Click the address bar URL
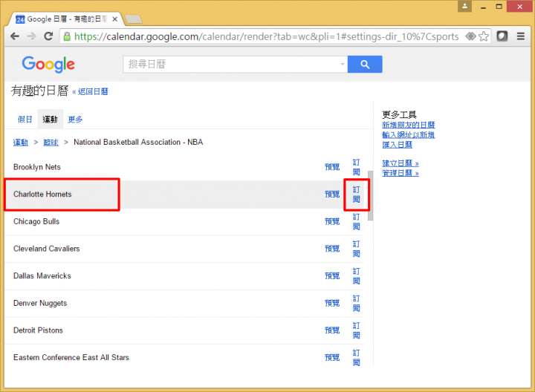Viewport: 535px width, 392px height. [x=266, y=36]
